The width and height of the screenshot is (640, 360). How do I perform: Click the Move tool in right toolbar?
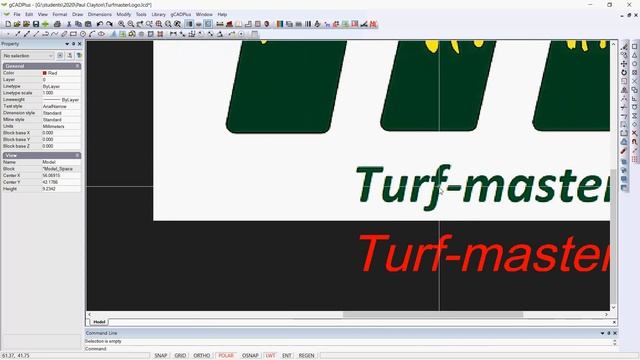624,64
